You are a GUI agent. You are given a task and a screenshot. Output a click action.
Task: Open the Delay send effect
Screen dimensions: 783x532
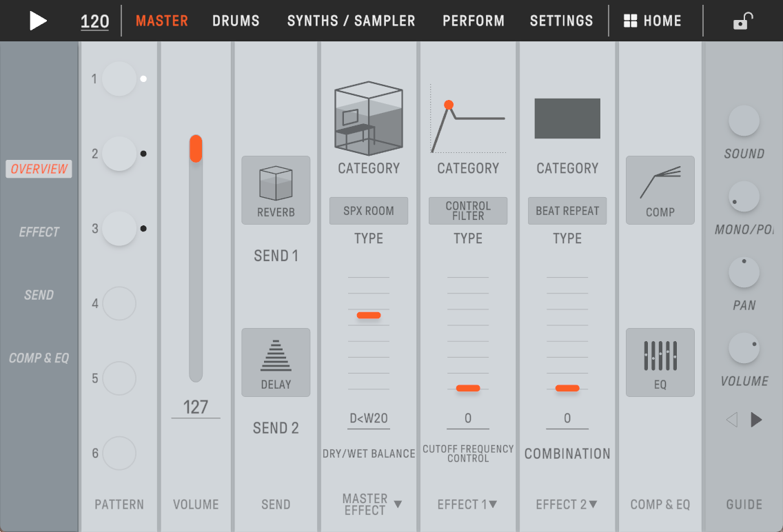point(276,362)
